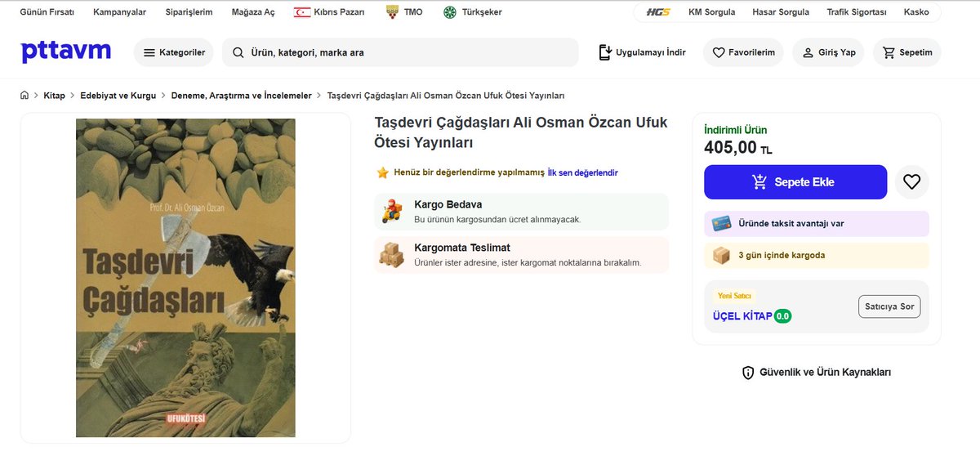Open the Kampanyalar page
The image size is (980, 465).
pyautogui.click(x=120, y=12)
